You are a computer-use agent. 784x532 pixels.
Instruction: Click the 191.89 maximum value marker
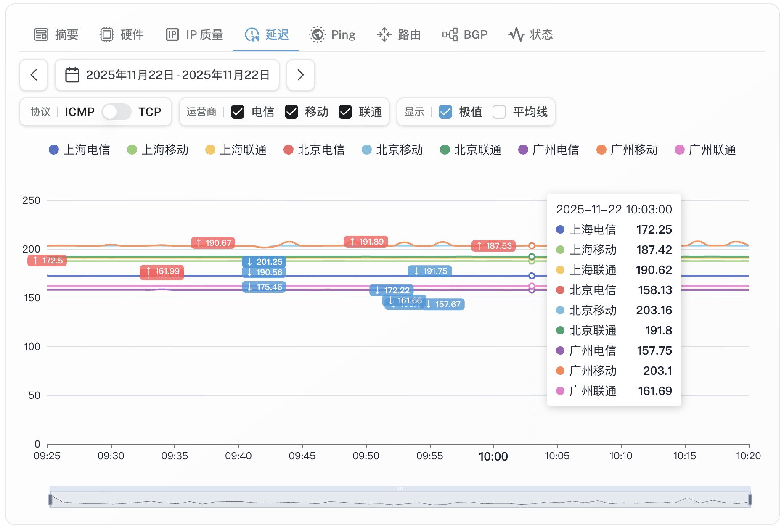click(x=366, y=242)
